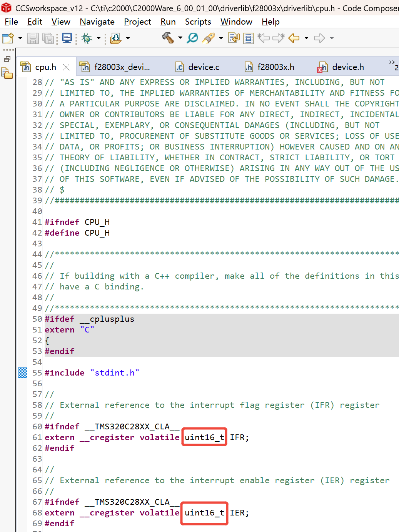399x532 pixels.
Task: Click 'volatile' keyword on line 61
Action: coord(159,437)
